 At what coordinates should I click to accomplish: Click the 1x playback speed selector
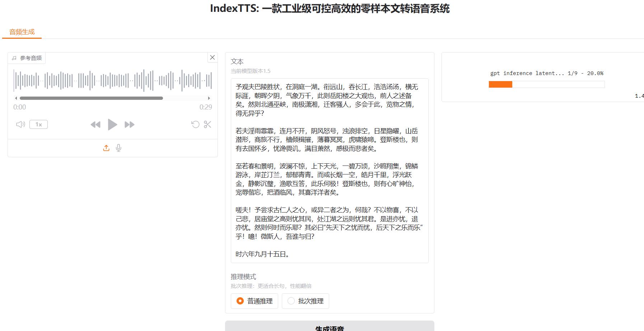coord(38,124)
